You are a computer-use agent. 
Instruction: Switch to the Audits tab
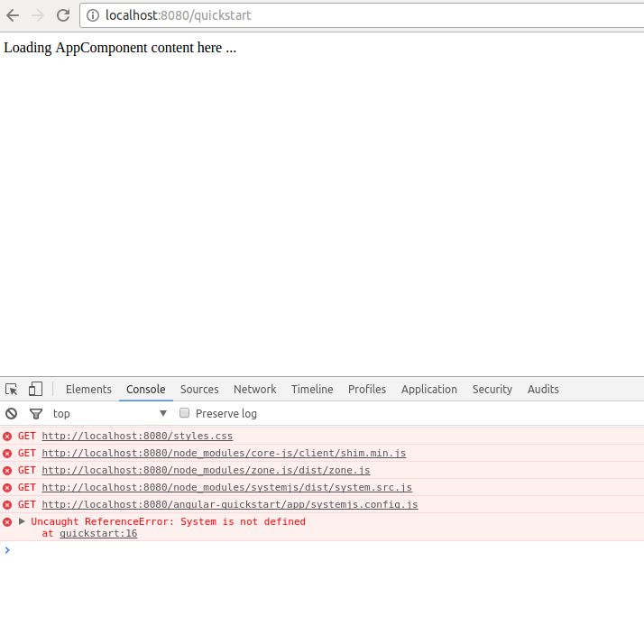click(x=543, y=389)
